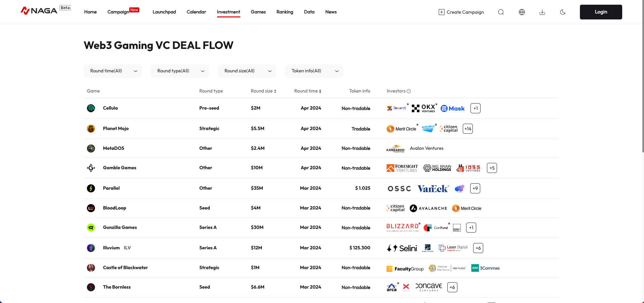Expand +1 investors for Cellula
The height and width of the screenshot is (303, 644).
[476, 108]
